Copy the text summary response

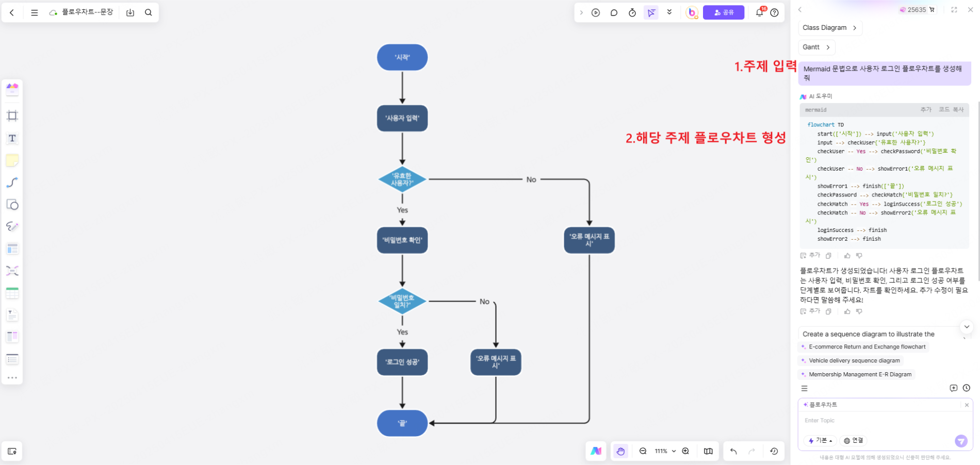828,311
